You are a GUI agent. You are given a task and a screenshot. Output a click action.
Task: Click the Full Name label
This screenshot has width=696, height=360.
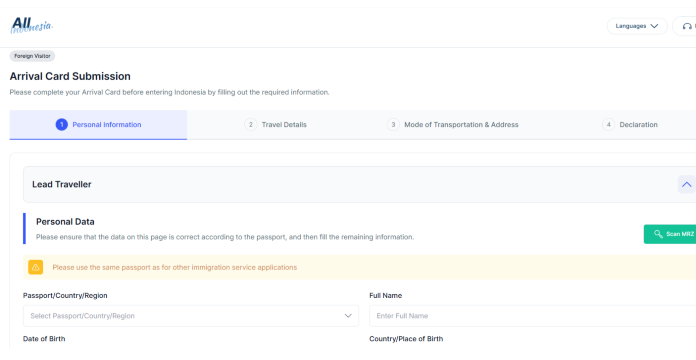click(x=386, y=296)
